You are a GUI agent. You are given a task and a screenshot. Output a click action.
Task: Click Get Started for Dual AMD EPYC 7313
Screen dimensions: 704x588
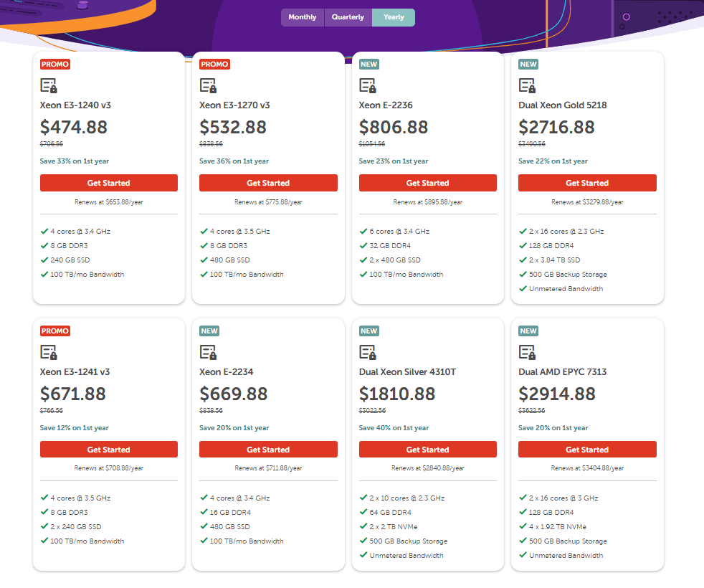tap(586, 449)
